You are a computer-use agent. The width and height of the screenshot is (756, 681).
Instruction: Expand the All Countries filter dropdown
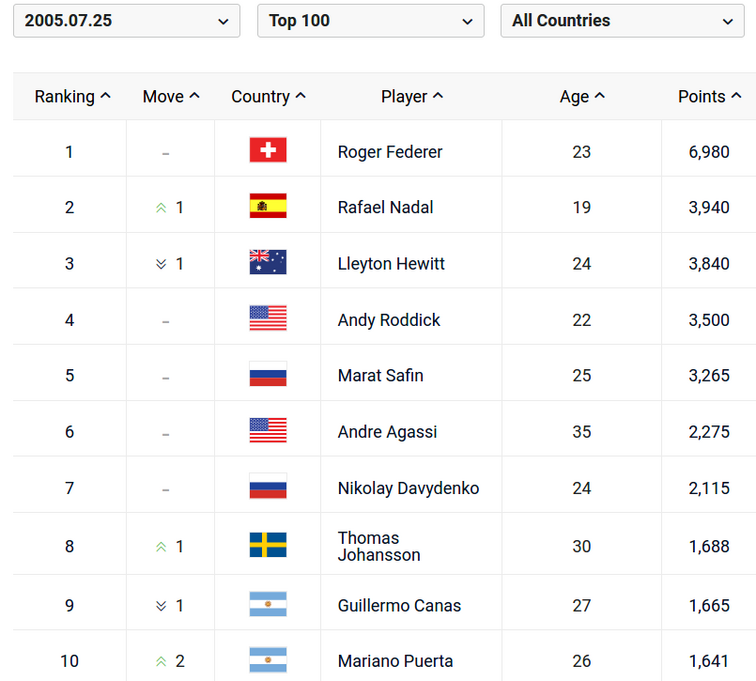[x=622, y=21]
